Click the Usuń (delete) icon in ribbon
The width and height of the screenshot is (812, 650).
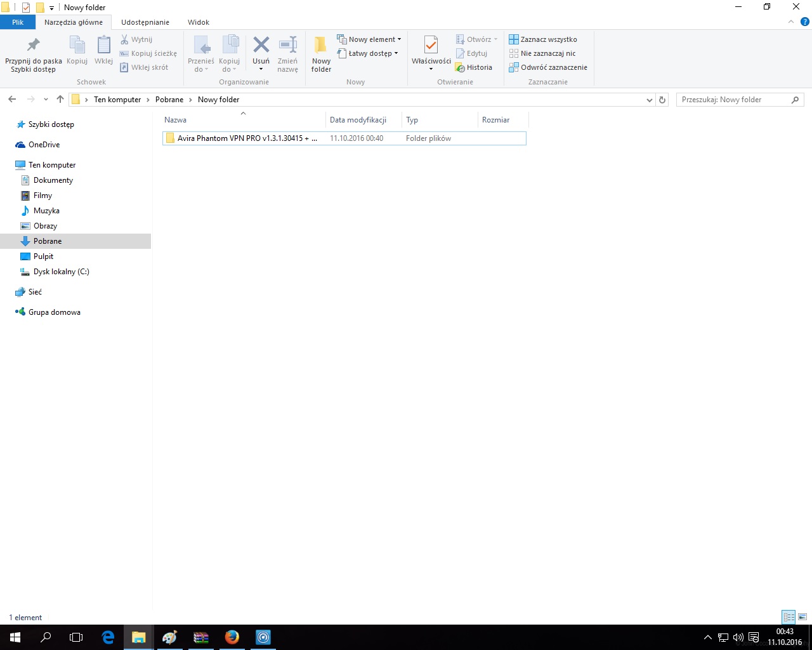[x=261, y=46]
